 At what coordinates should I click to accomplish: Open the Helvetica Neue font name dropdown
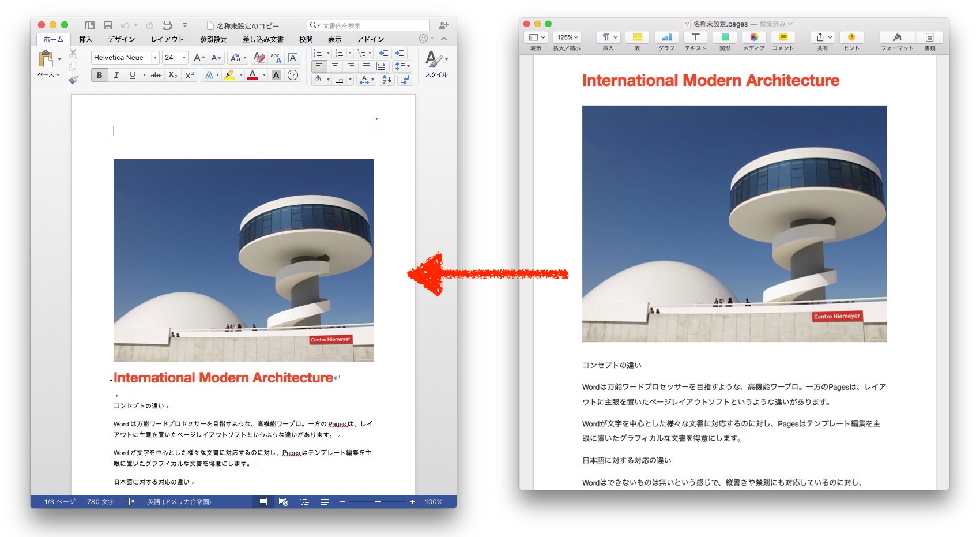click(155, 58)
